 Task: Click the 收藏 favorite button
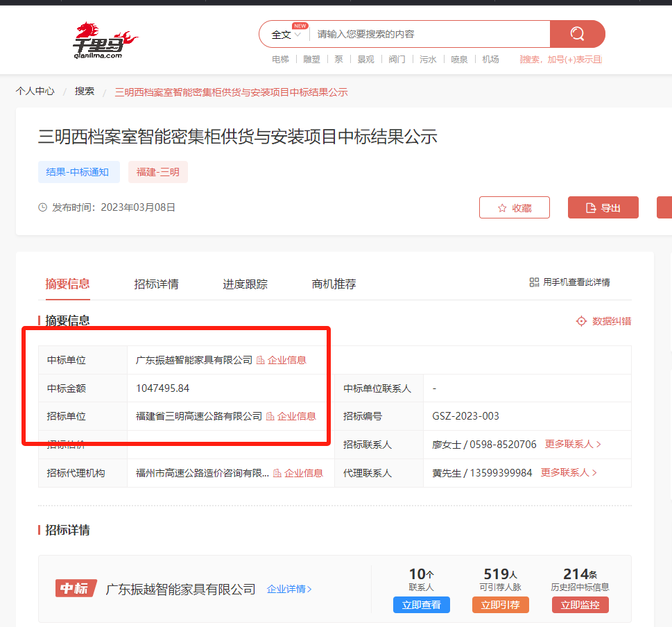[x=515, y=207]
